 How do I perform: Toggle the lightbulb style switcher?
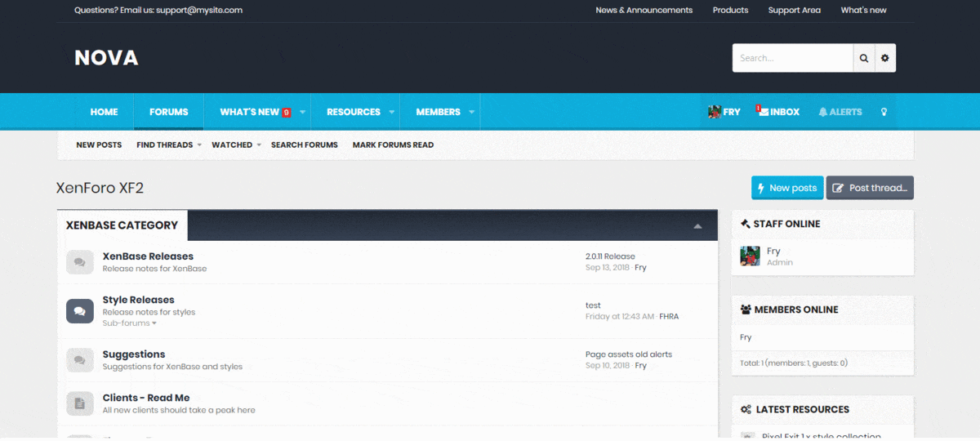(884, 112)
